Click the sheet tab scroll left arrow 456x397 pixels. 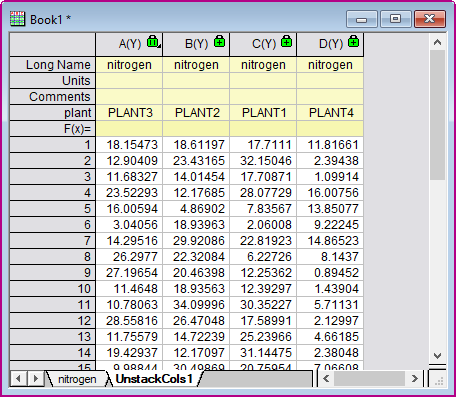tap(19, 379)
